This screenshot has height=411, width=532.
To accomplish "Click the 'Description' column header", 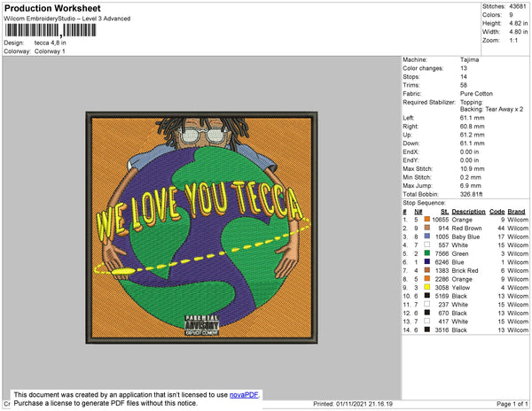I will click(x=468, y=212).
